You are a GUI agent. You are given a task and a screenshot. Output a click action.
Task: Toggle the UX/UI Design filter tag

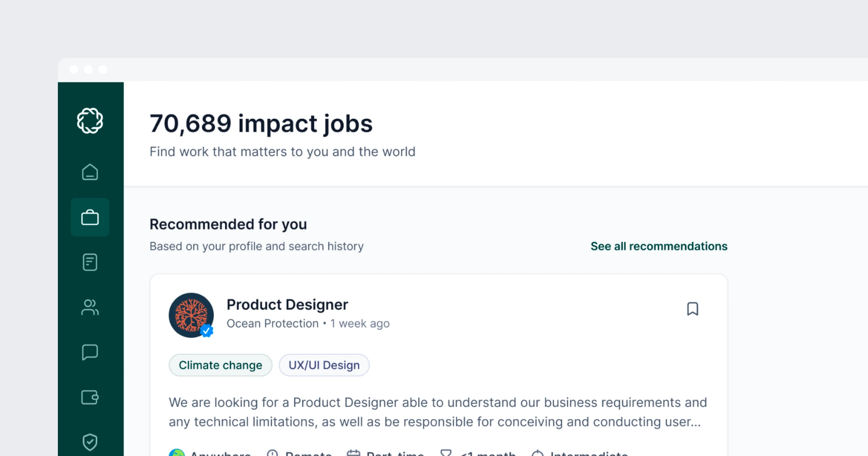pyautogui.click(x=324, y=365)
